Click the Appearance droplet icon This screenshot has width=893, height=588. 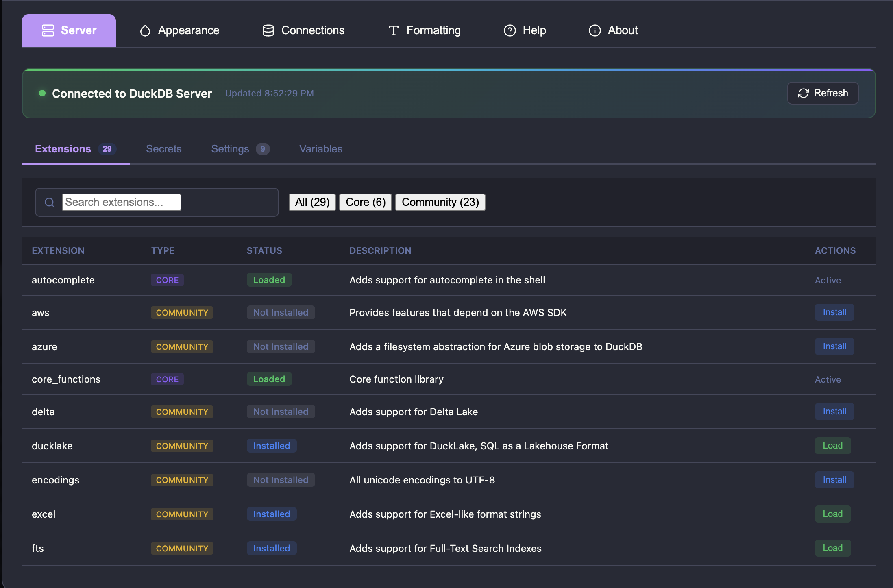coord(145,30)
